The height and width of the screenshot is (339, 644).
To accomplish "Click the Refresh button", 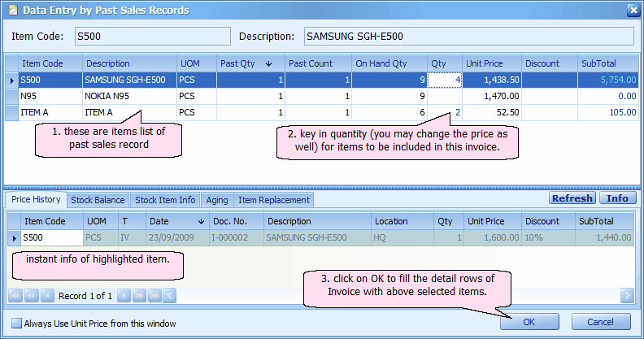I will coord(572,198).
